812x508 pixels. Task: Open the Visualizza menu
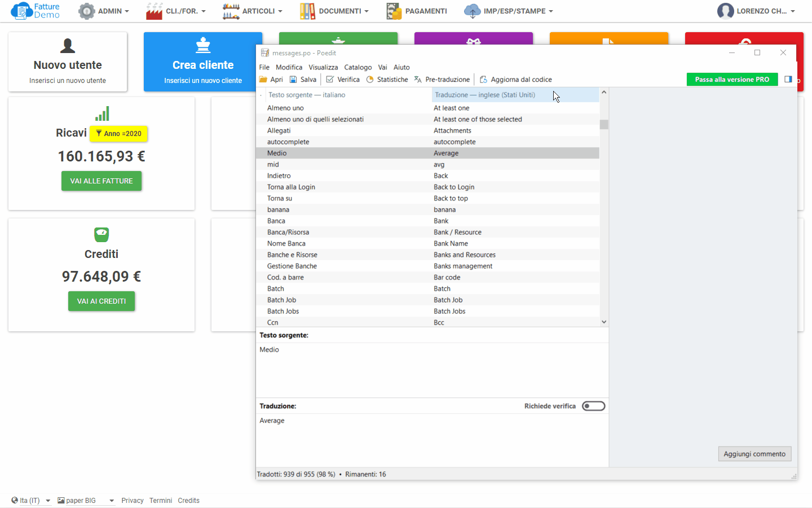(323, 67)
